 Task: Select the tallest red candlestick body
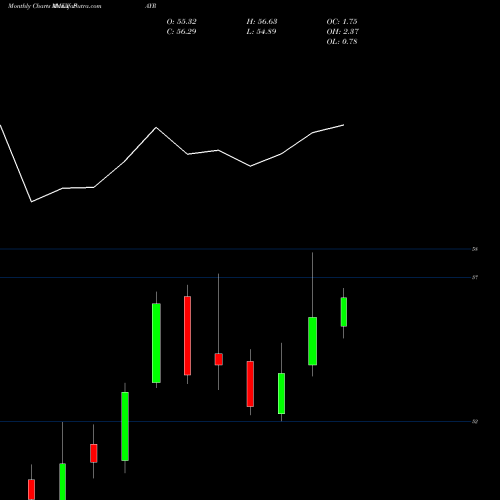tap(187, 336)
